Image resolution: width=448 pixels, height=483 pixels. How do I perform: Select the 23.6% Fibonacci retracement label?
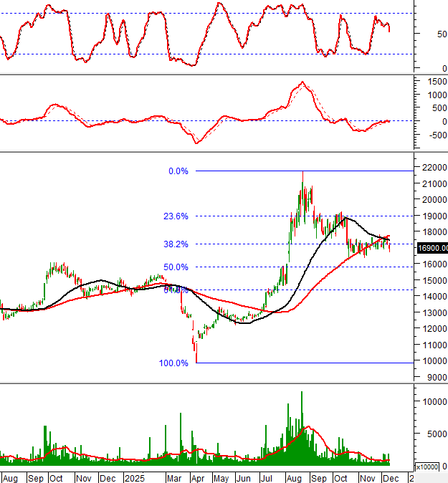click(x=176, y=216)
